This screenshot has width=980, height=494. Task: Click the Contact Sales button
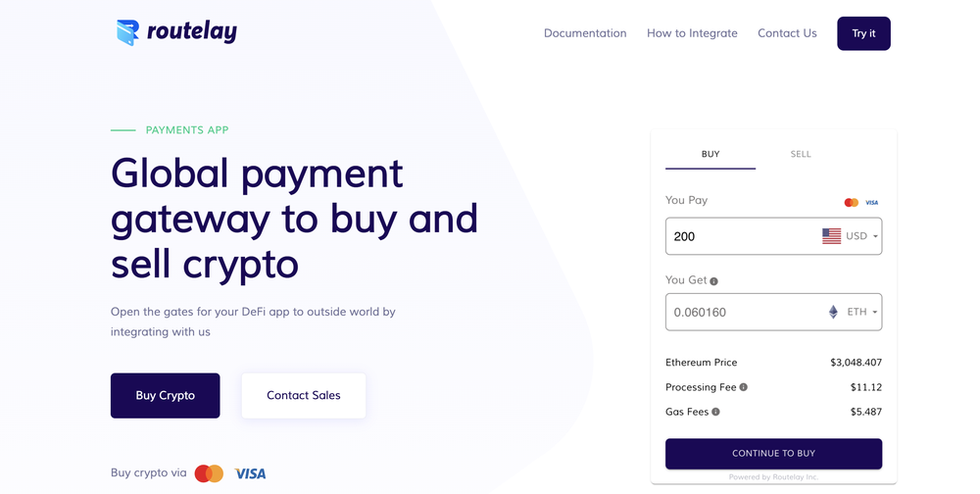[x=304, y=395]
